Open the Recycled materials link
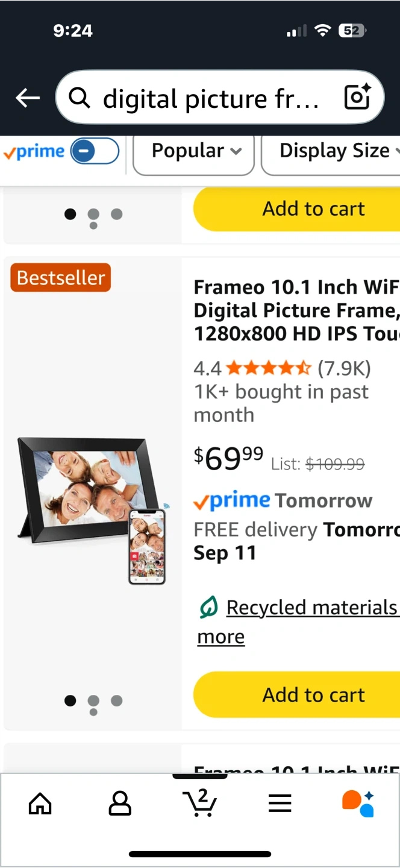Viewport: 400px width, 868px height. pyautogui.click(x=311, y=608)
